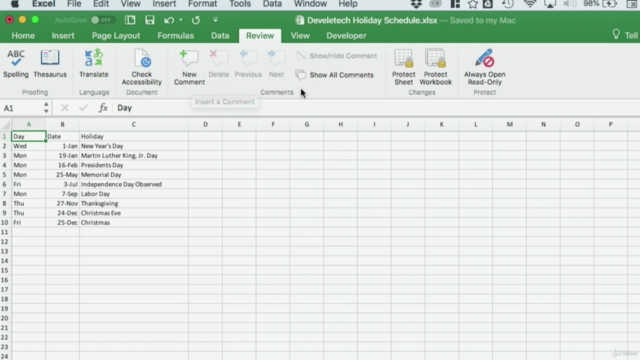
Task: Open the Translate tool
Action: pos(94,64)
